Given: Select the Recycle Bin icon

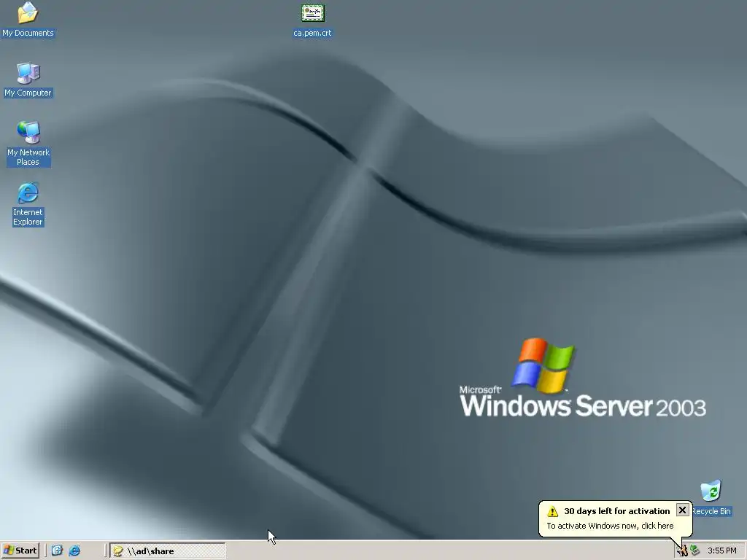Looking at the screenshot, I should pyautogui.click(x=711, y=498).
